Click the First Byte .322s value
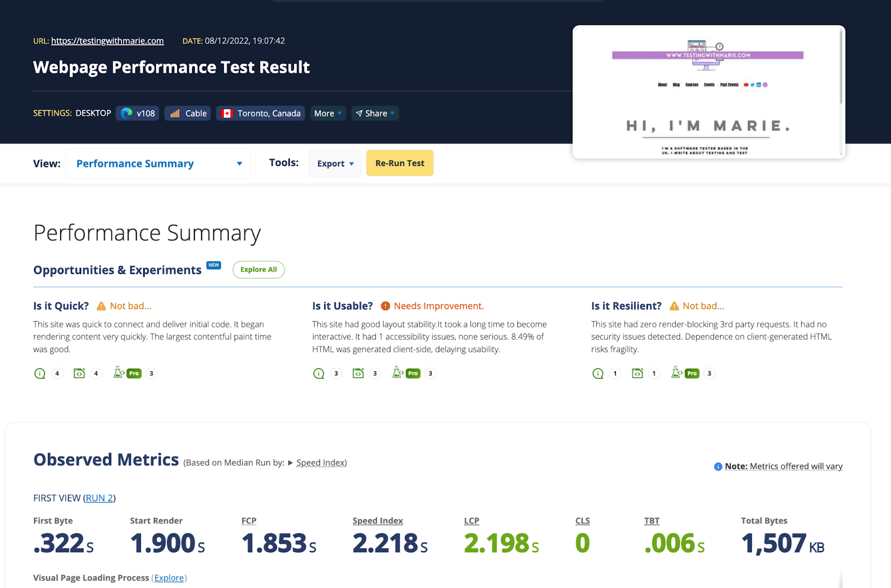 click(x=63, y=543)
